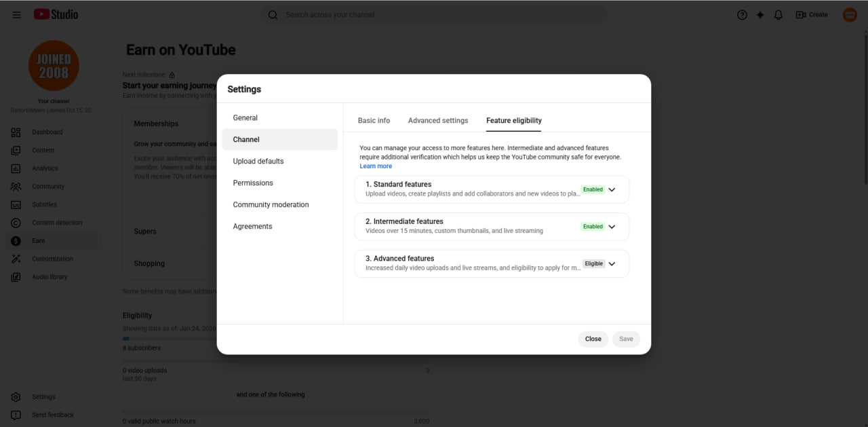
Task: Switch to the Basic info tab
Action: [x=374, y=120]
